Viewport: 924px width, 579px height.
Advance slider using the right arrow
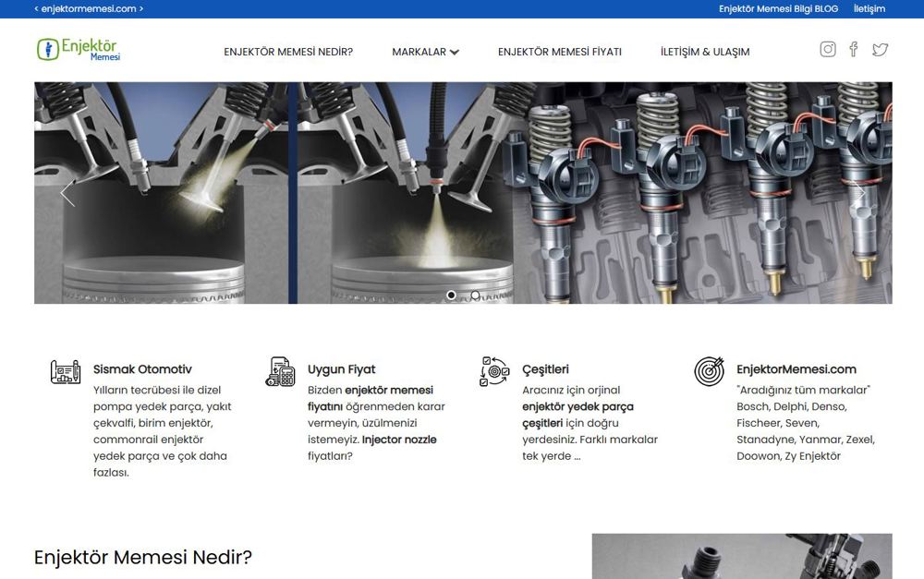tap(860, 193)
